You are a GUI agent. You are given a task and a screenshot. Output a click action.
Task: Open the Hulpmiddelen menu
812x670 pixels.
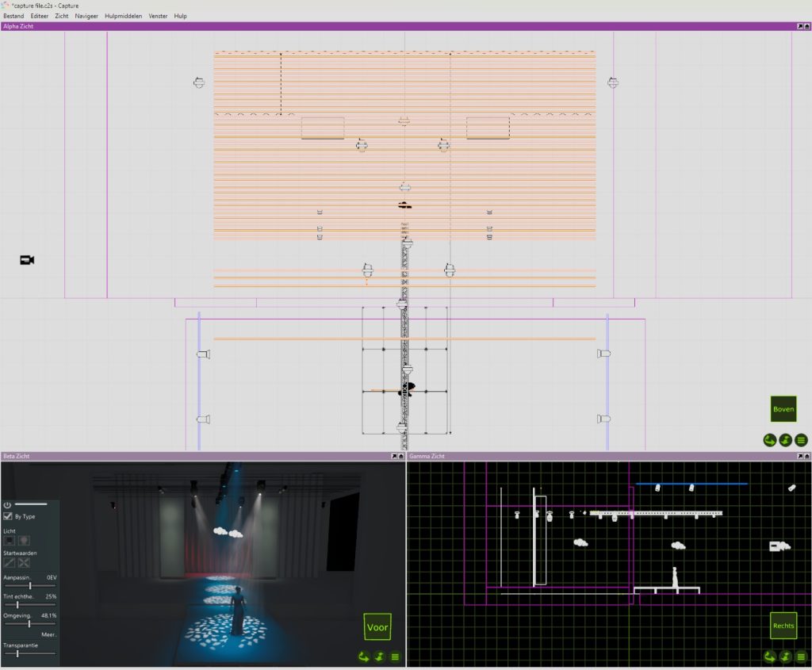point(123,16)
